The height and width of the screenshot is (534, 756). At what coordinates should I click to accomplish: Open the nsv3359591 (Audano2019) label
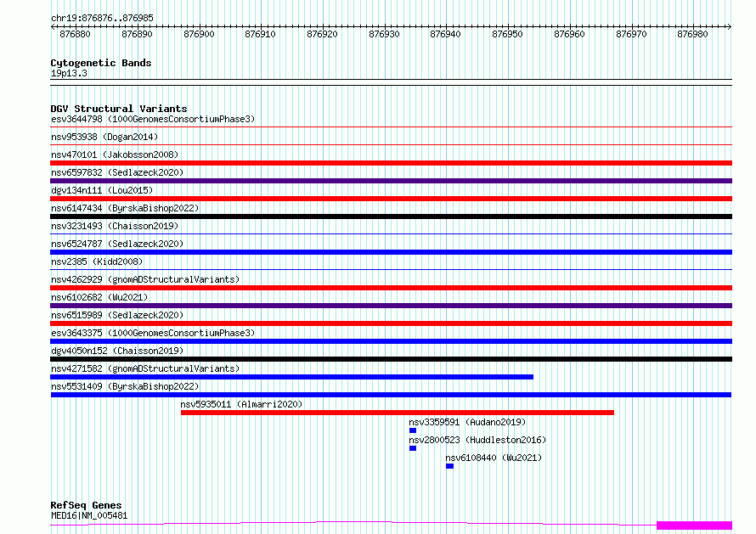coord(467,422)
